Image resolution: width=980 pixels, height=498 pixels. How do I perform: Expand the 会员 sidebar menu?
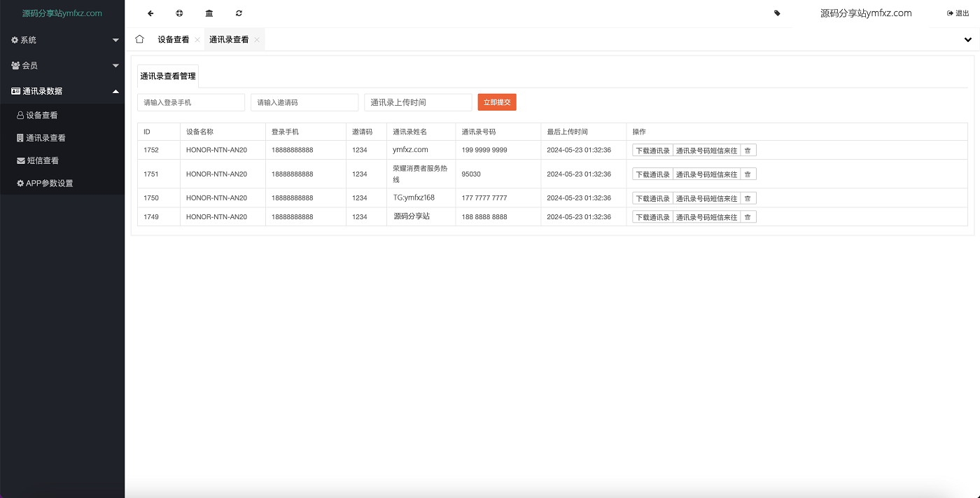pos(62,65)
